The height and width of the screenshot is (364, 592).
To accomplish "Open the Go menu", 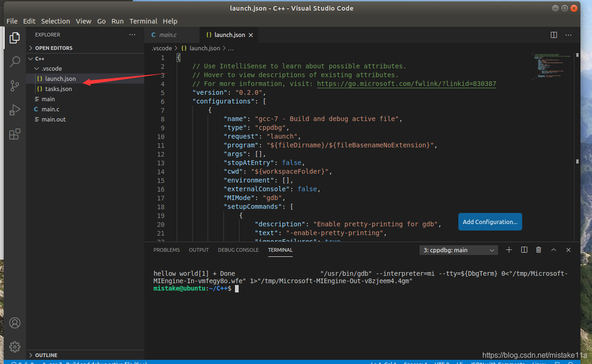I will (x=101, y=21).
